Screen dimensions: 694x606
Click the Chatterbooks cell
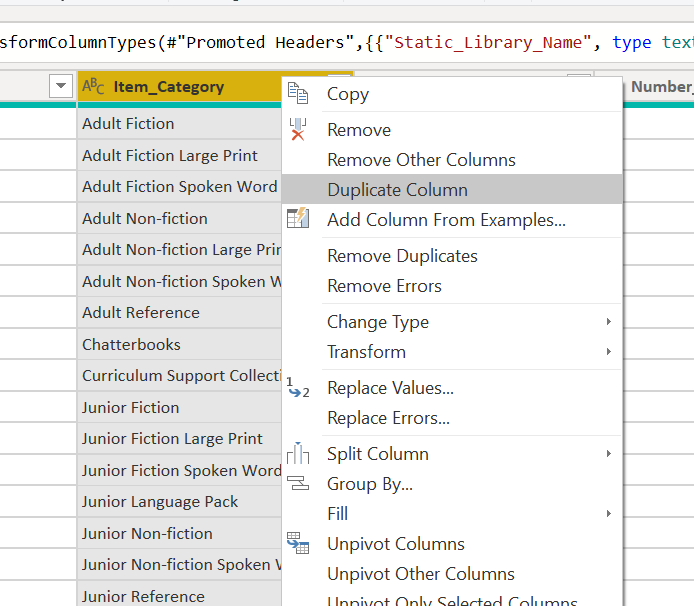coord(179,344)
